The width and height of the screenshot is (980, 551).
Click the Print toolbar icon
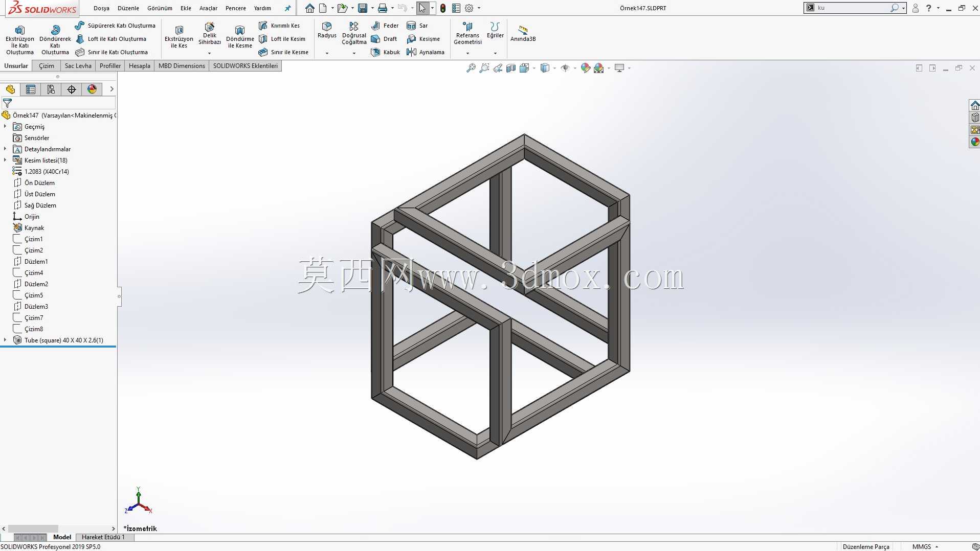point(382,8)
